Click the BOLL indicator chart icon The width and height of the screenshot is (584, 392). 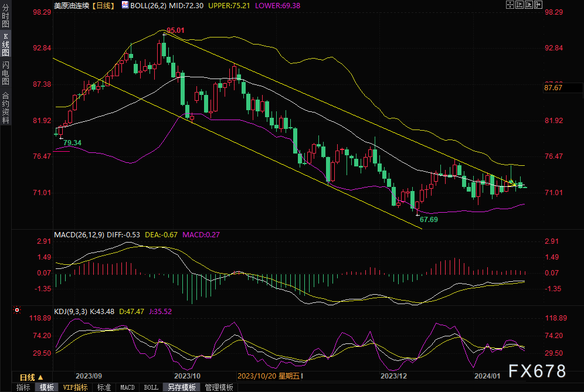pos(125,5)
